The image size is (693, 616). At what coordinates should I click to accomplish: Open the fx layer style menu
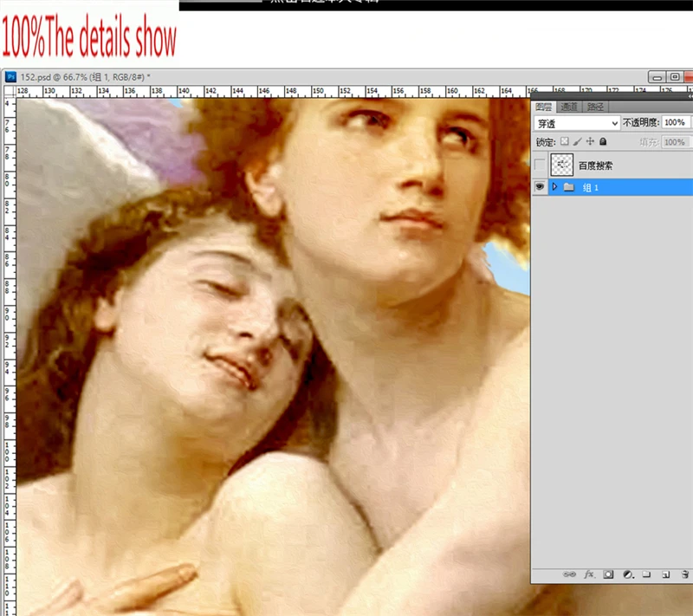click(589, 574)
